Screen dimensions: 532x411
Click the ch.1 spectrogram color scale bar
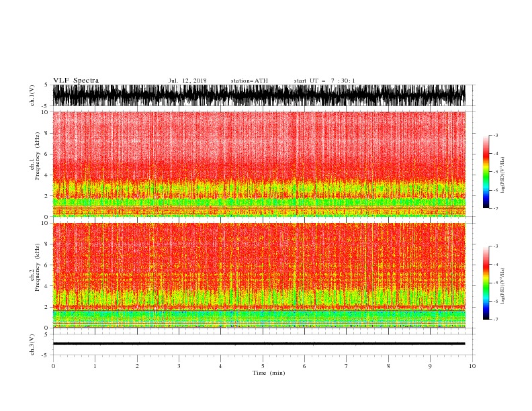click(x=486, y=172)
